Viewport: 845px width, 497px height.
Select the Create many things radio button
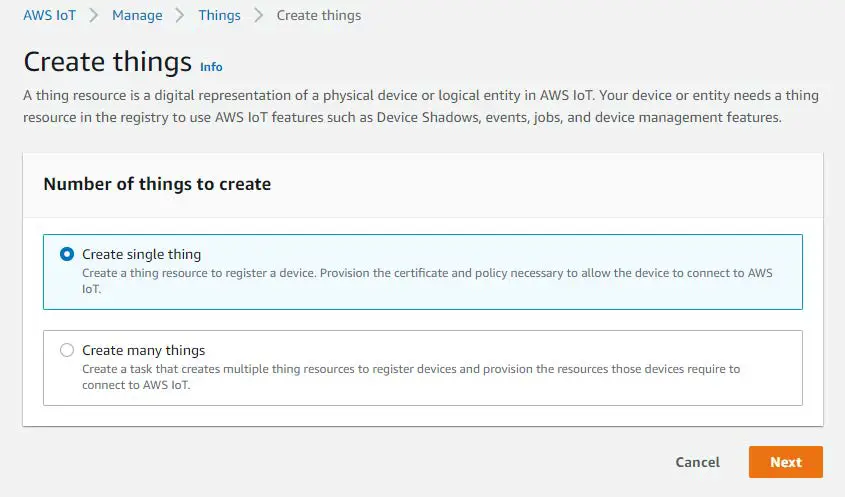[67, 350]
